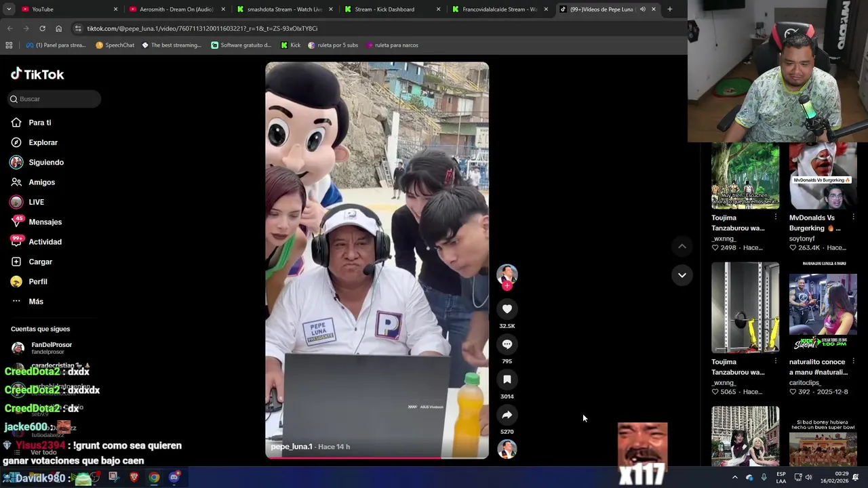Image resolution: width=868 pixels, height=488 pixels.
Task: Open the apps grid in bookmarks bar
Action: (9, 45)
